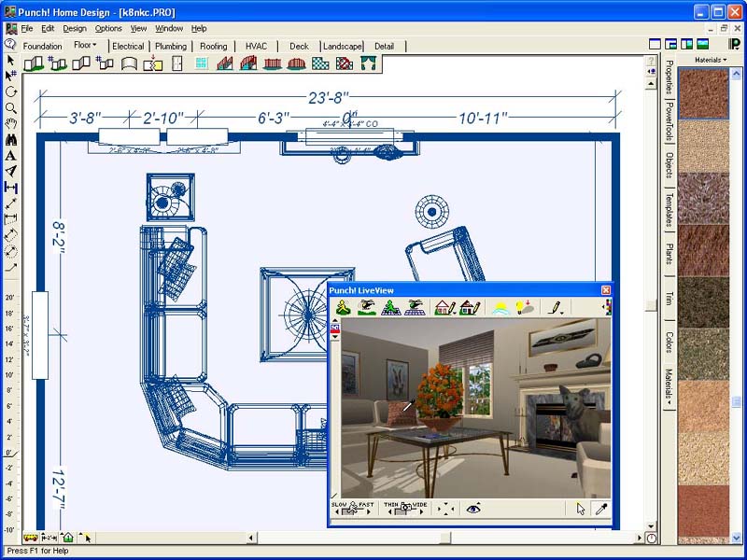Select the curtains window treatment tool

click(x=368, y=63)
